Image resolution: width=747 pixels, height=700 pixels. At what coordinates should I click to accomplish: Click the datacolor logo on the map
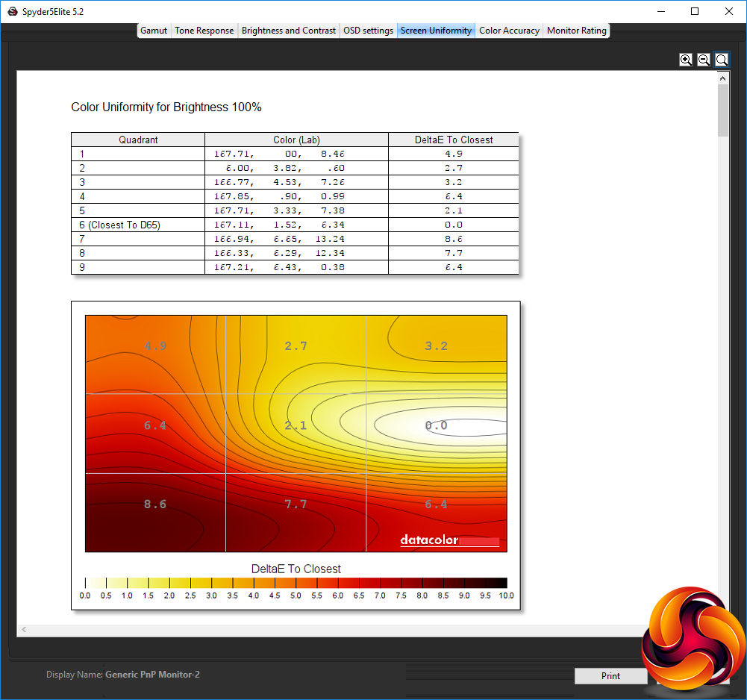pos(450,540)
